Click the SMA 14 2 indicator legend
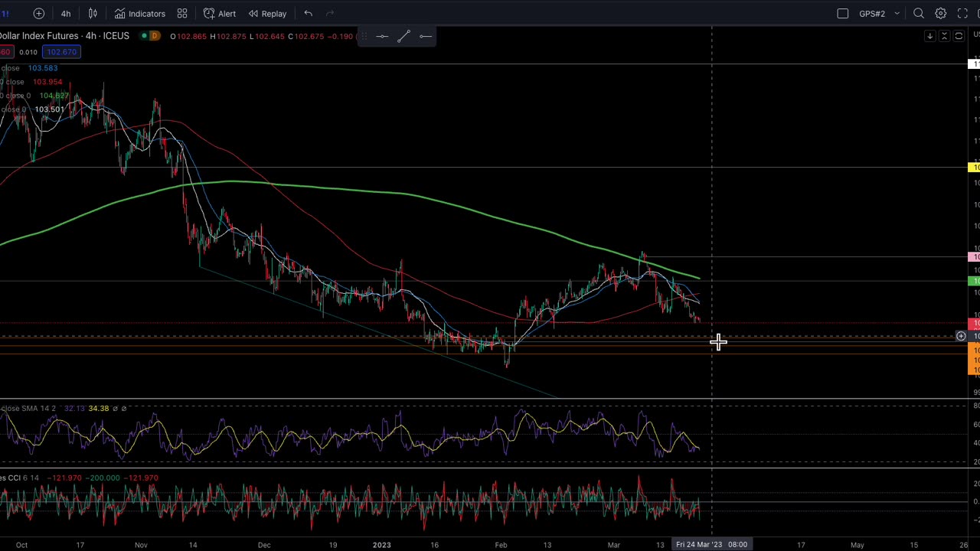 [x=28, y=409]
